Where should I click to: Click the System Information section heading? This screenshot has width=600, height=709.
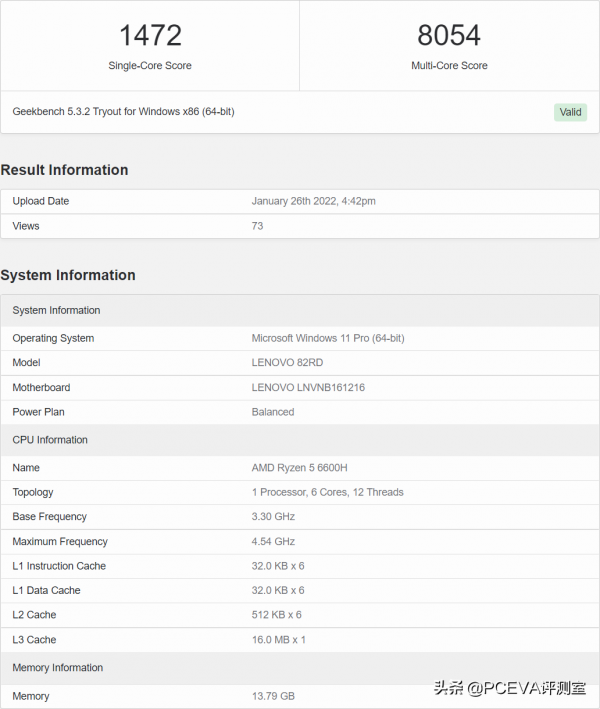click(x=68, y=275)
